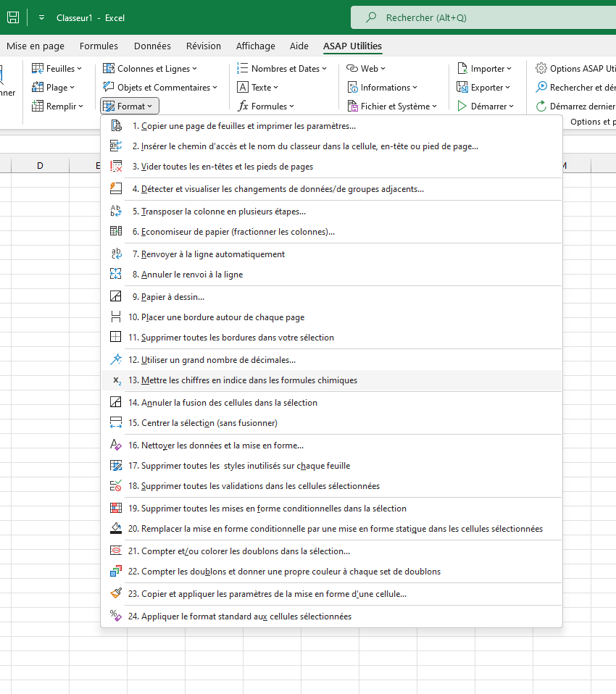Switch to the Révision tab
Screen dimensions: 616x694
click(203, 46)
